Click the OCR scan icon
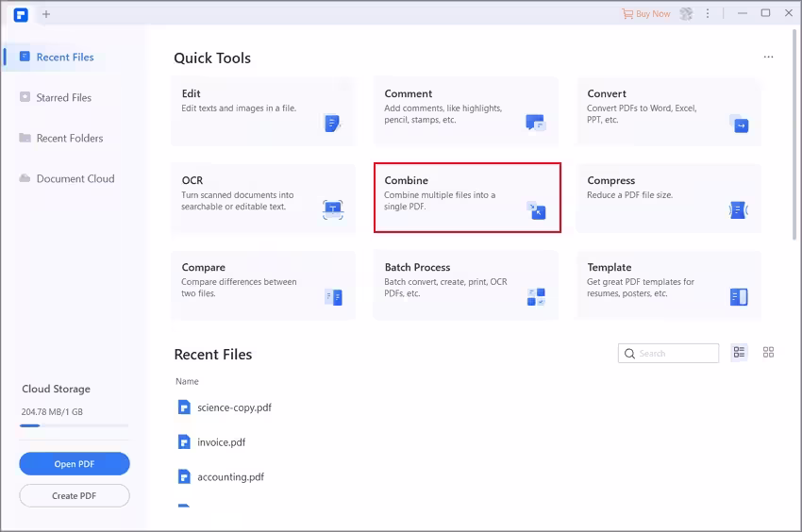Screen dimensions: 802x532 coord(332,209)
